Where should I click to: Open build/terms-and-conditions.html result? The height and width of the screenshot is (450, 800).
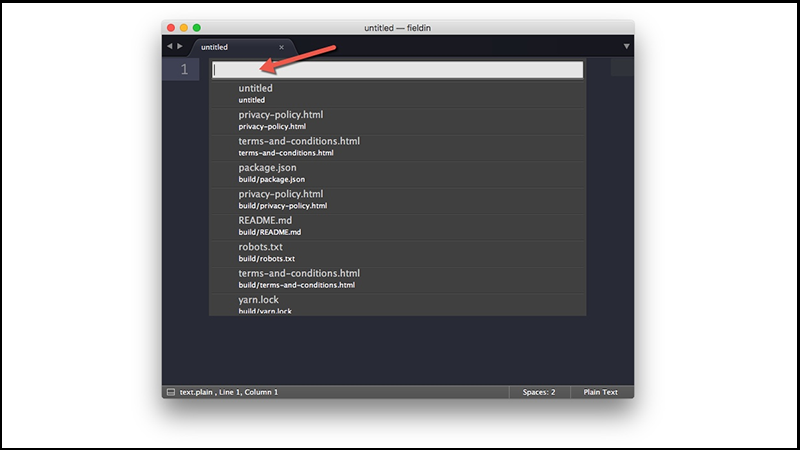(397, 279)
